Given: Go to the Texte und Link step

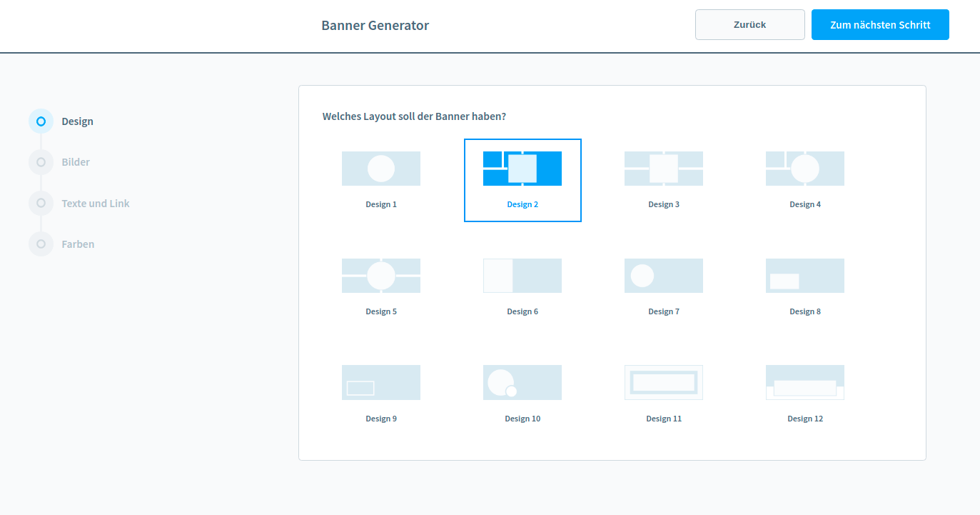Looking at the screenshot, I should (x=96, y=204).
